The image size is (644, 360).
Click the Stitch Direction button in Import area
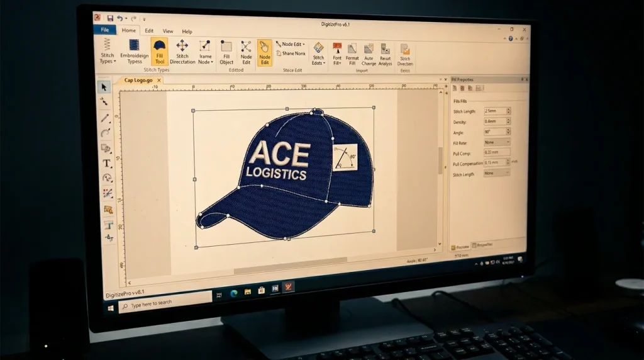coord(404,55)
